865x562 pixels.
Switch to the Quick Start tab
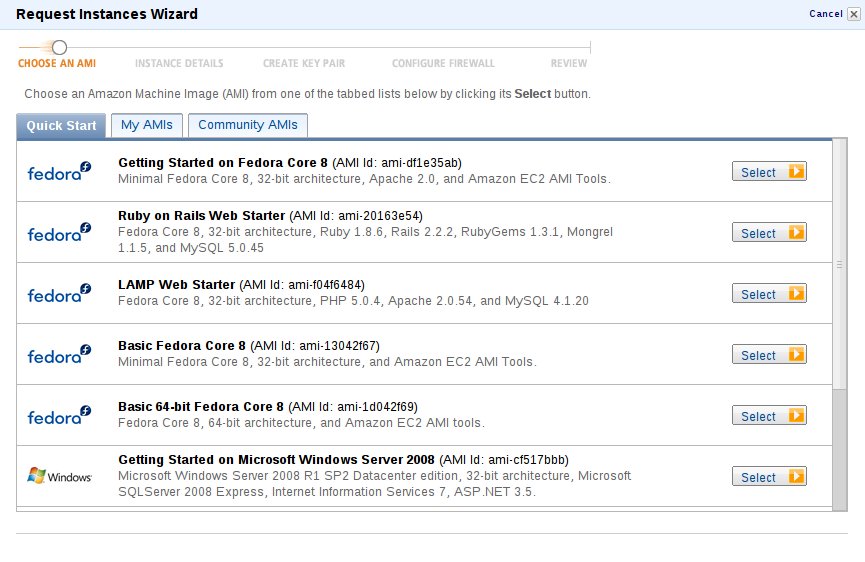point(61,126)
